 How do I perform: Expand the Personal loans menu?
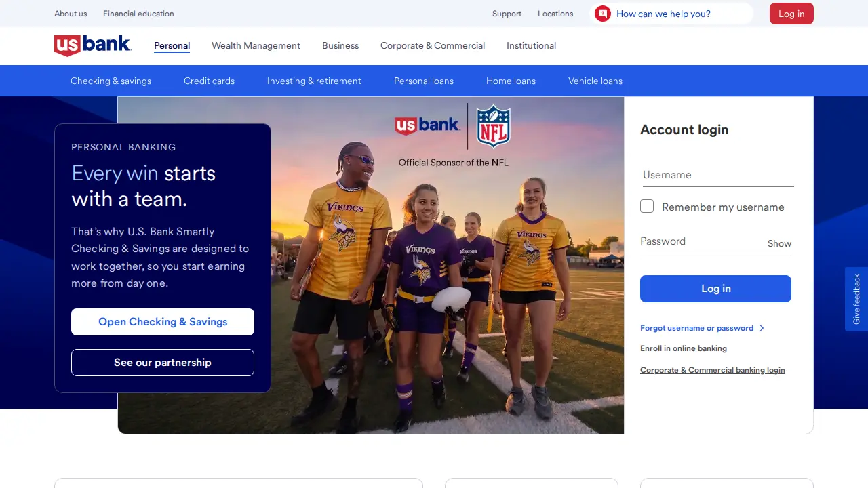424,81
